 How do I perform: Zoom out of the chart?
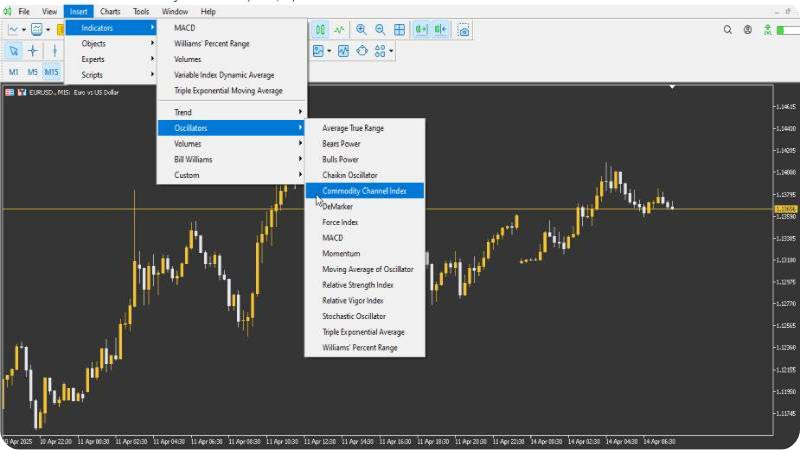(380, 30)
